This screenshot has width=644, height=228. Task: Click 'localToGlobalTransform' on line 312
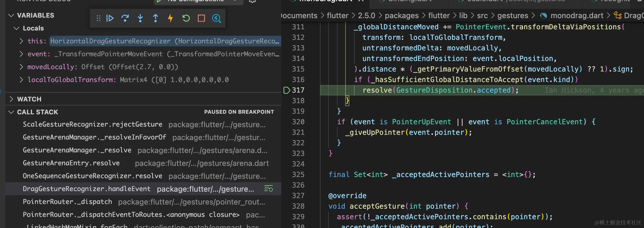(x=456, y=38)
